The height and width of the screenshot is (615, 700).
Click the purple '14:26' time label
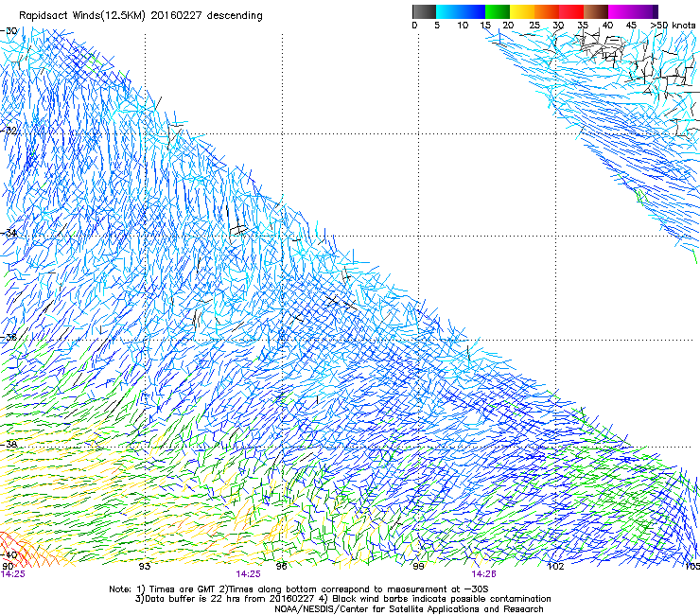(484, 574)
